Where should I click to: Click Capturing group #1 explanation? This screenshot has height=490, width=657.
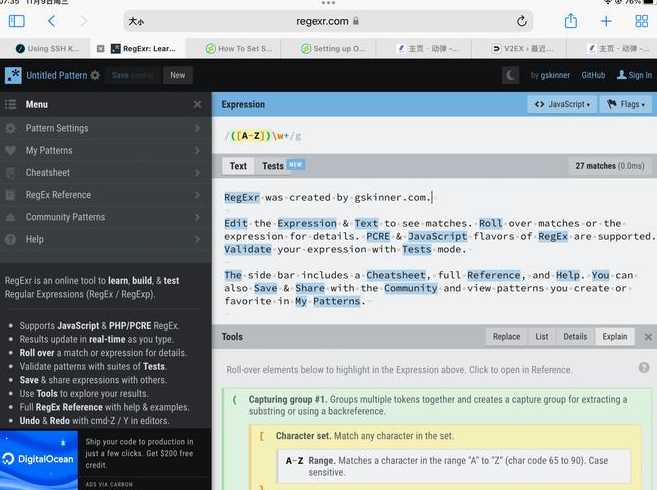tap(437, 405)
